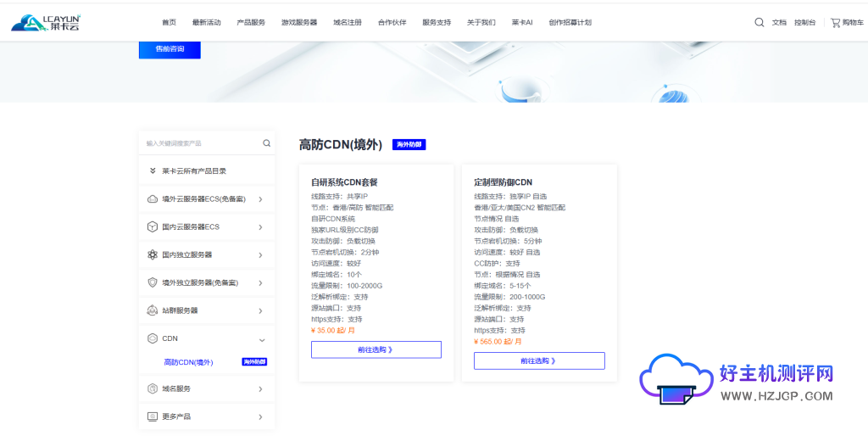Expand the 国内独立服务器 chevron
The image size is (868, 447).
coord(261,255)
